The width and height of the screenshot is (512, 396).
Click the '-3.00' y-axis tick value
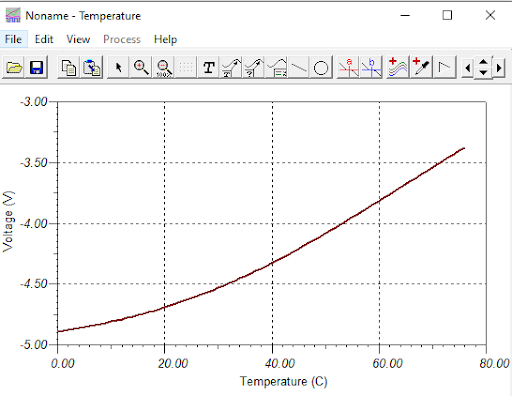[x=34, y=102]
